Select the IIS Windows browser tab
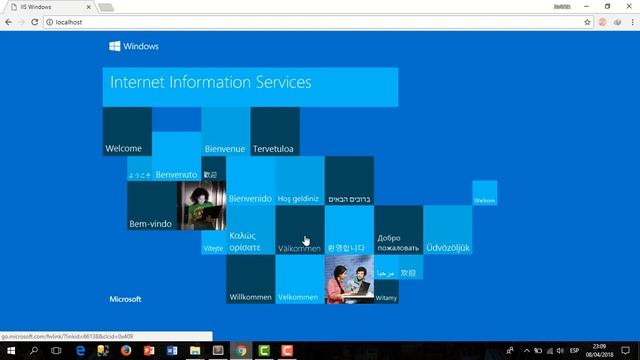Viewport: 640px width, 360px height. tap(50, 7)
